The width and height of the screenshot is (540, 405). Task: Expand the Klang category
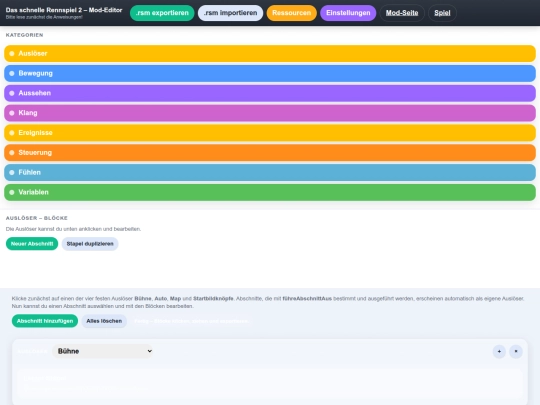[270, 113]
